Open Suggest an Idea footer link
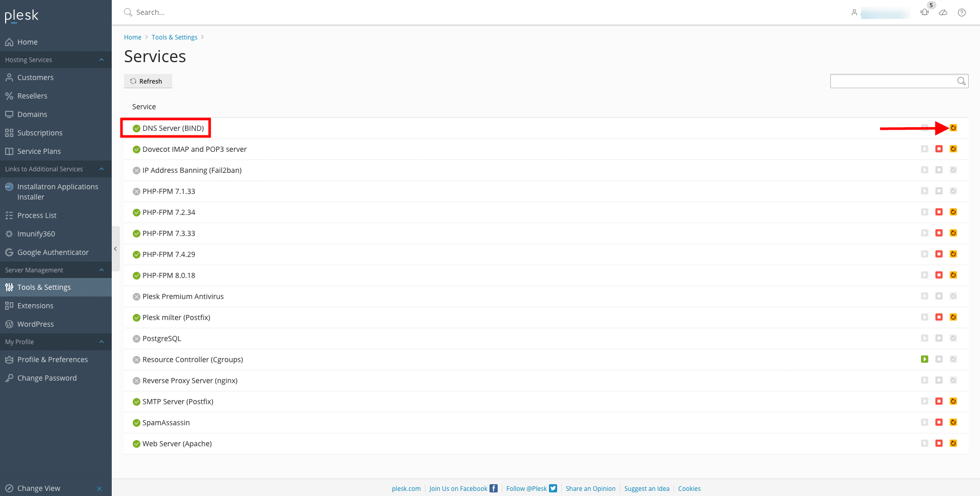The height and width of the screenshot is (496, 980). [x=647, y=489]
